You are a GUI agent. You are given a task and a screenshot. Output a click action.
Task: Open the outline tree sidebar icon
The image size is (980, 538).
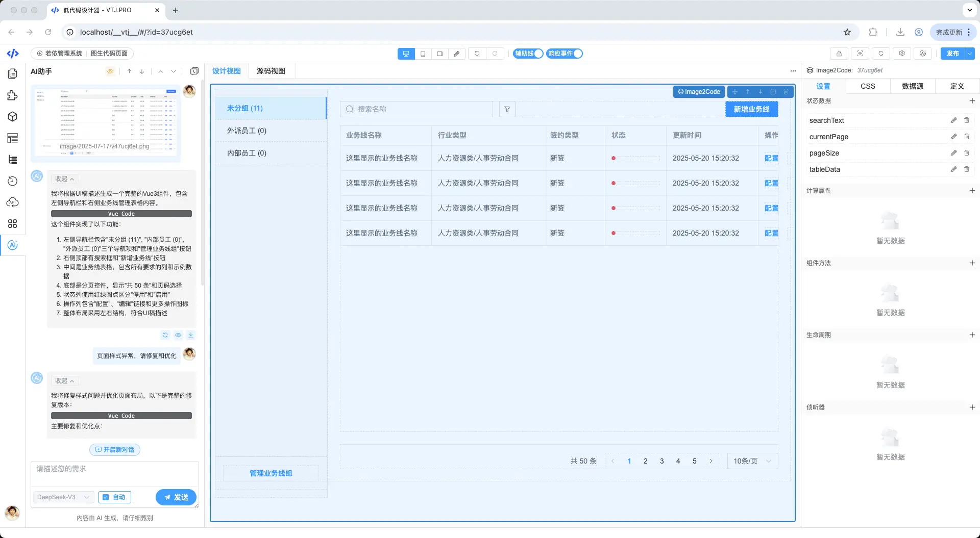pyautogui.click(x=13, y=160)
